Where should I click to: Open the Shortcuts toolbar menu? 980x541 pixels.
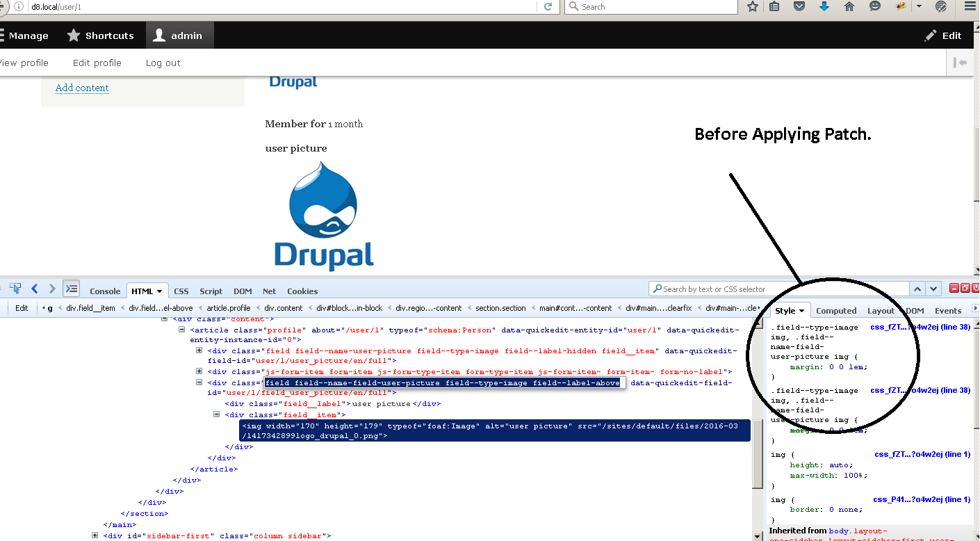tap(100, 35)
